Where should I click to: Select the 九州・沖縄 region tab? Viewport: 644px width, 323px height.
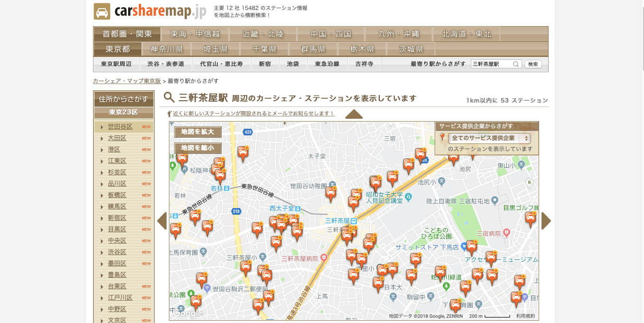pyautogui.click(x=399, y=34)
